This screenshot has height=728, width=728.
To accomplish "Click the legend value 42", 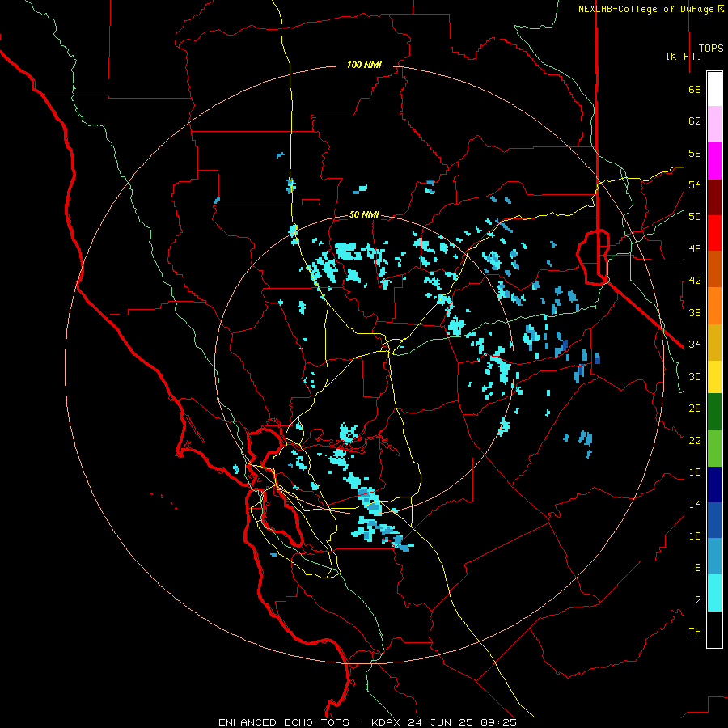I will (695, 281).
